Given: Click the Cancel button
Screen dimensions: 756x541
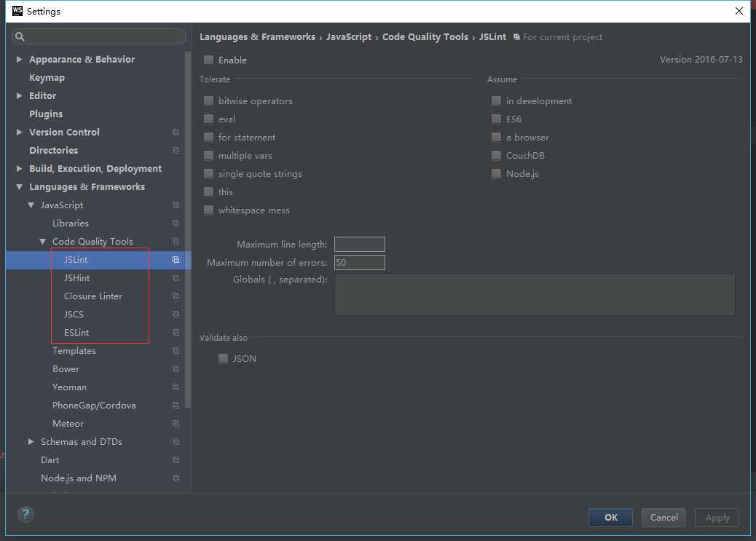Looking at the screenshot, I should tap(664, 518).
